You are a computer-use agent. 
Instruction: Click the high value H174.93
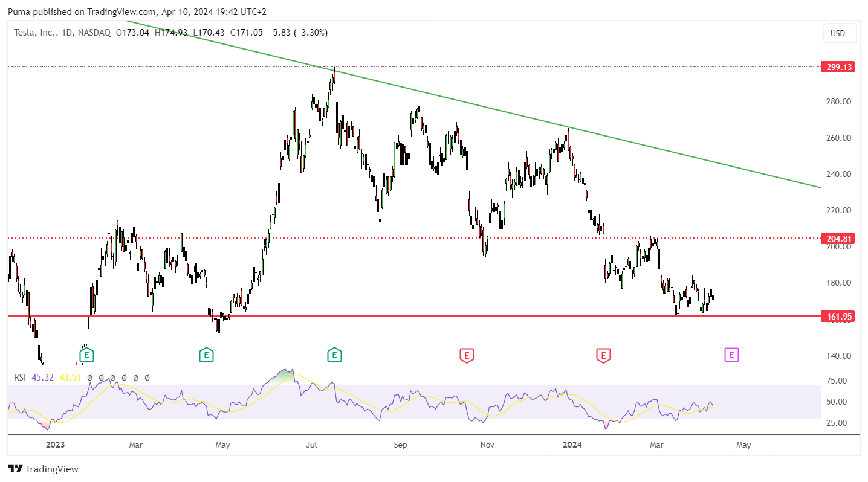[171, 33]
